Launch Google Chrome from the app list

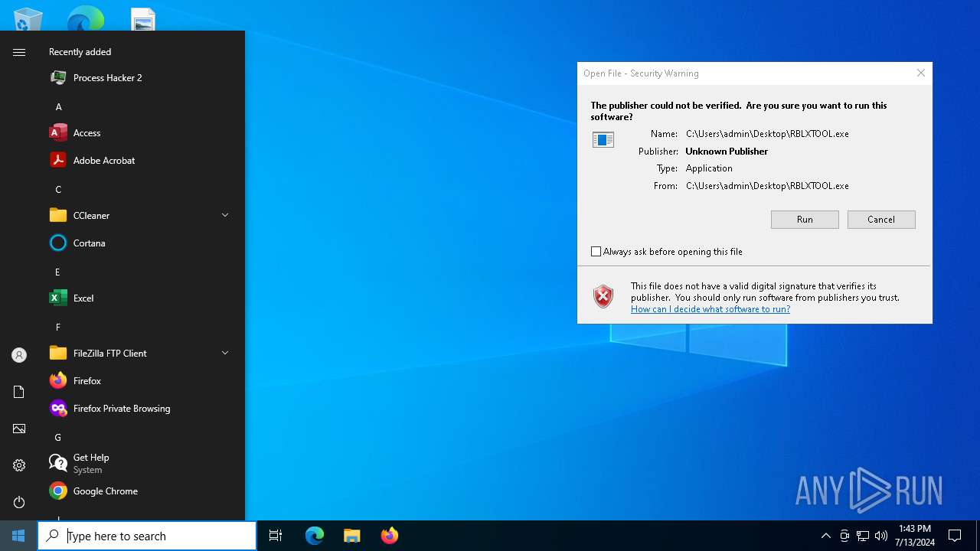[141, 491]
